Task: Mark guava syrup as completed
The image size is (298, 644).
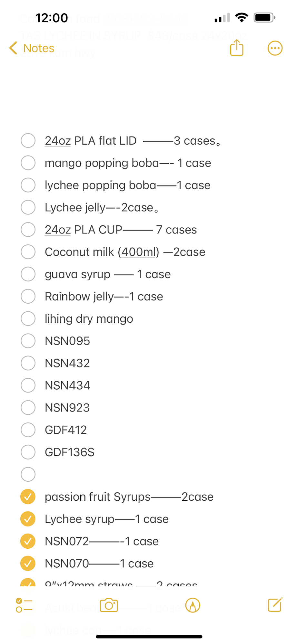Action: (x=28, y=274)
